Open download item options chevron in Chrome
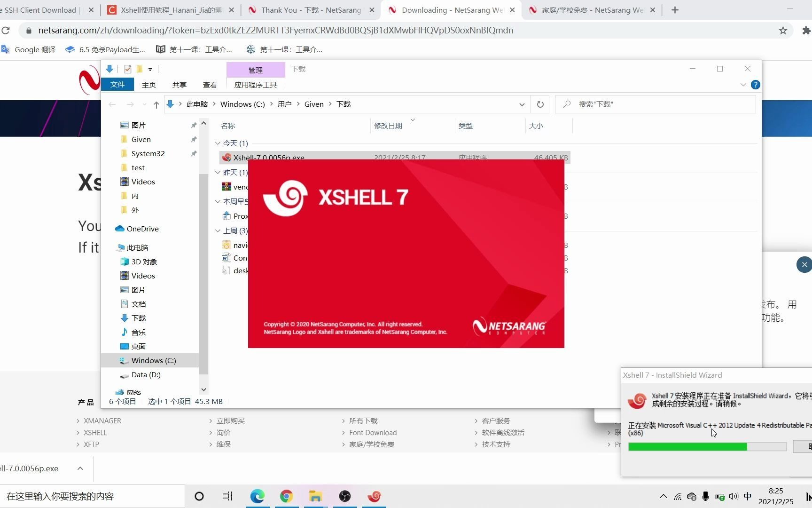The height and width of the screenshot is (508, 812). click(x=80, y=468)
